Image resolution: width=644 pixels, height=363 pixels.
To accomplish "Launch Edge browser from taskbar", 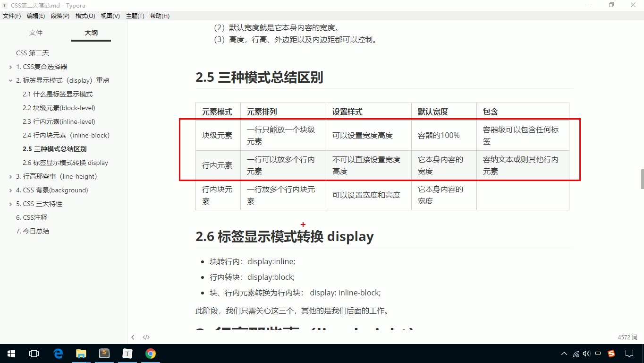I will (x=58, y=354).
